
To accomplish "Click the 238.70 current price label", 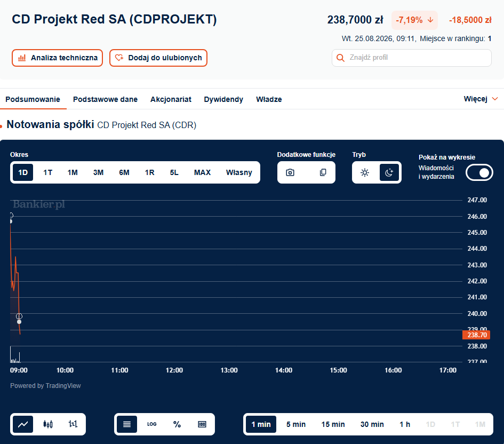I will pos(476,335).
